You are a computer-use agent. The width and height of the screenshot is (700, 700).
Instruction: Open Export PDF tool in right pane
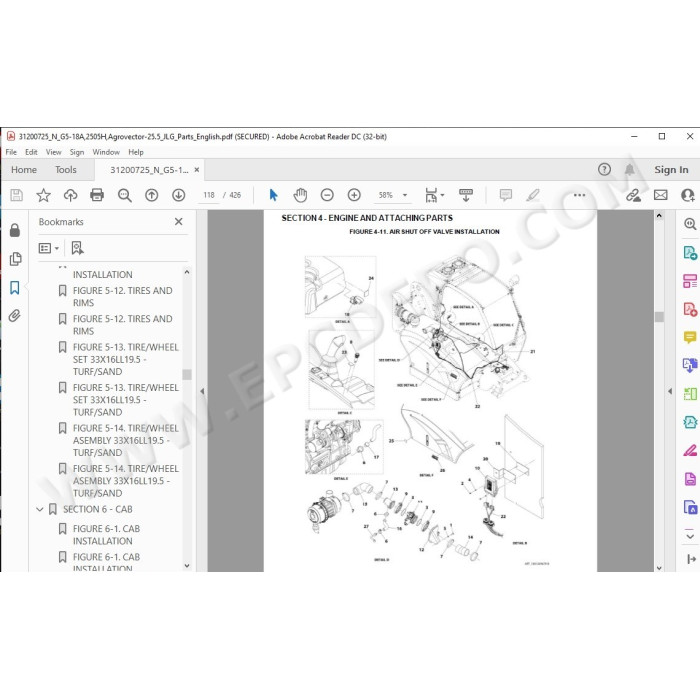tap(690, 252)
